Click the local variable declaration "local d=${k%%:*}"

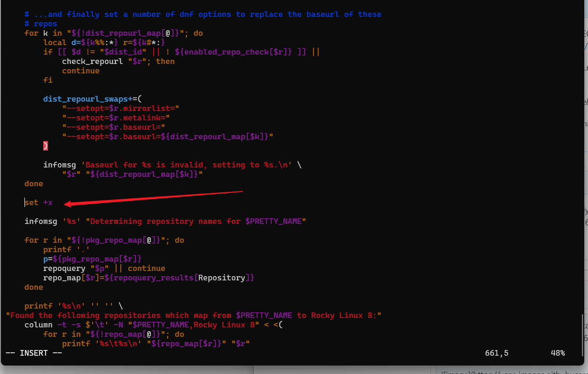[x=80, y=42]
